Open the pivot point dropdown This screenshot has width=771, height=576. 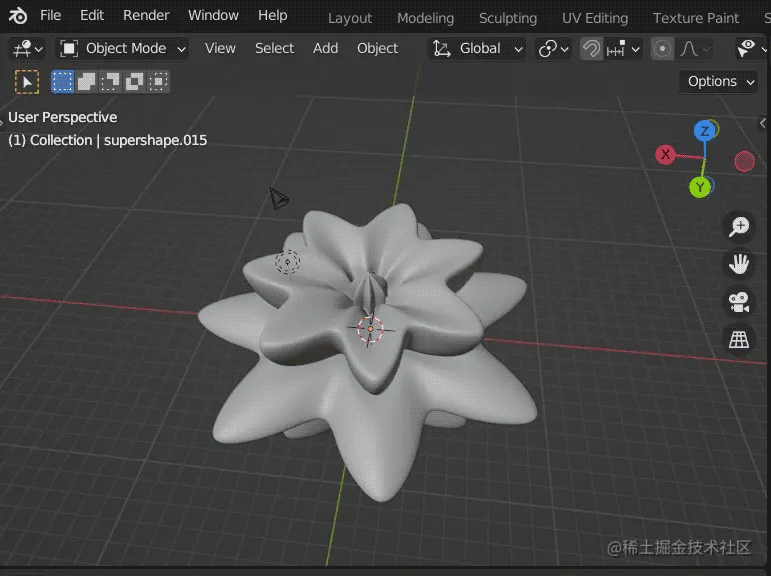[553, 49]
